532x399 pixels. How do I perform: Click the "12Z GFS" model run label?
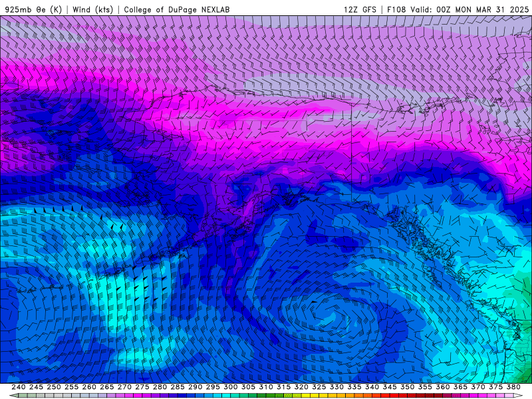coord(360,9)
